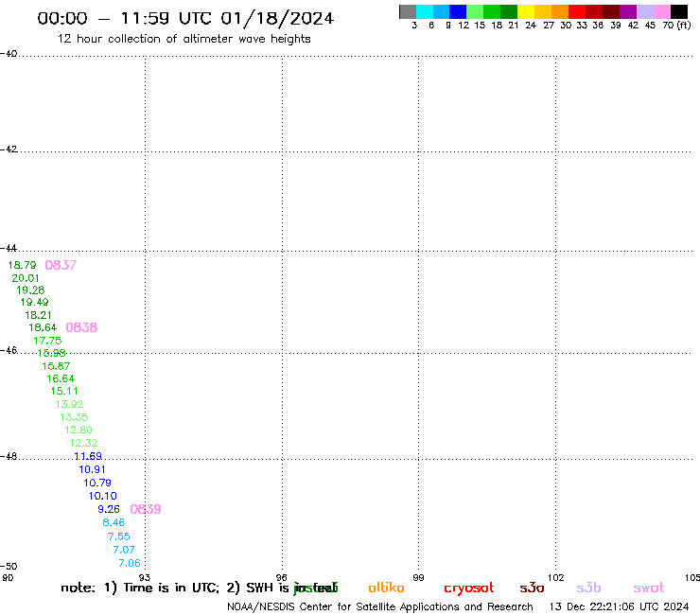
Task: Click the altika satellite legend label
Action: [x=386, y=588]
